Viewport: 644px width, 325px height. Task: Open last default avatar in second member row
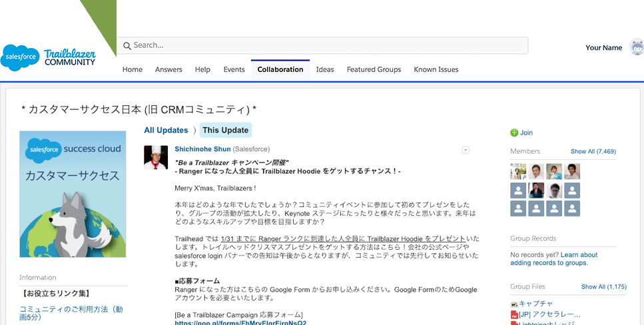pos(572,190)
